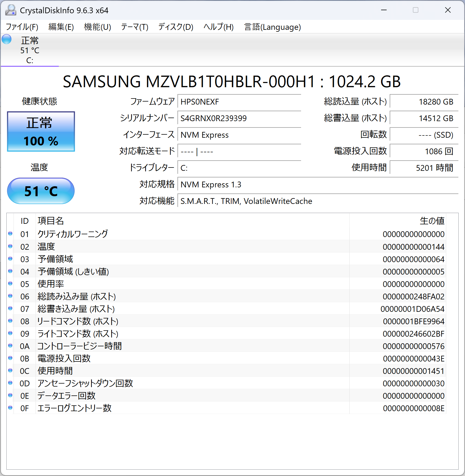Open the 編集(E) menu
Image resolution: width=465 pixels, height=476 pixels.
(x=61, y=27)
